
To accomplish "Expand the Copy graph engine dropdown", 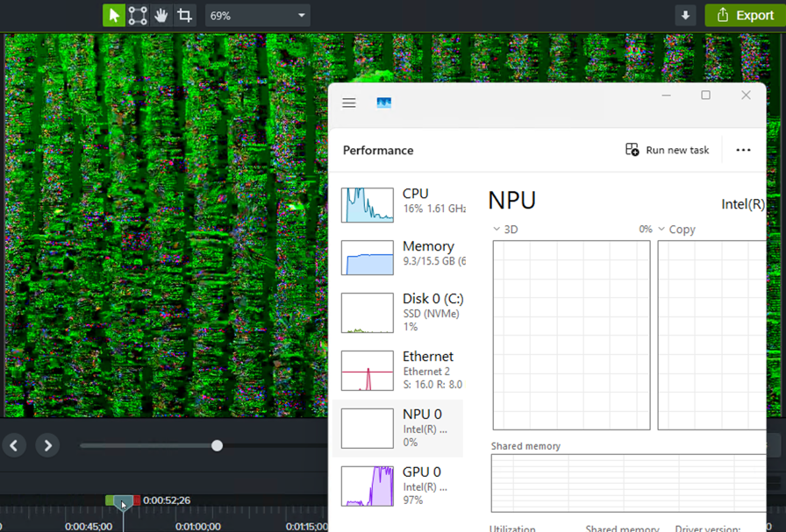I will (662, 229).
